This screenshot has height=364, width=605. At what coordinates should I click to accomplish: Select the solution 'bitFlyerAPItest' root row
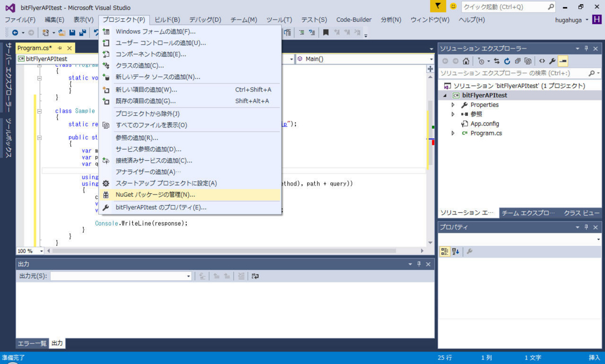click(x=519, y=86)
